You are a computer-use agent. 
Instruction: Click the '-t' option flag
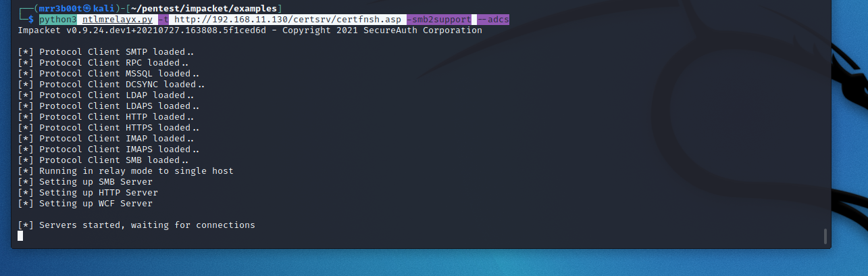click(x=163, y=20)
